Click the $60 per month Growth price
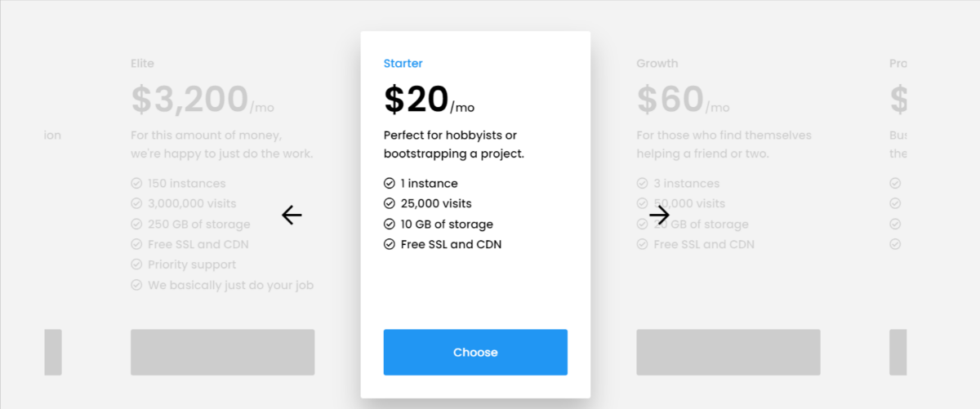This screenshot has height=409, width=980. (683, 100)
